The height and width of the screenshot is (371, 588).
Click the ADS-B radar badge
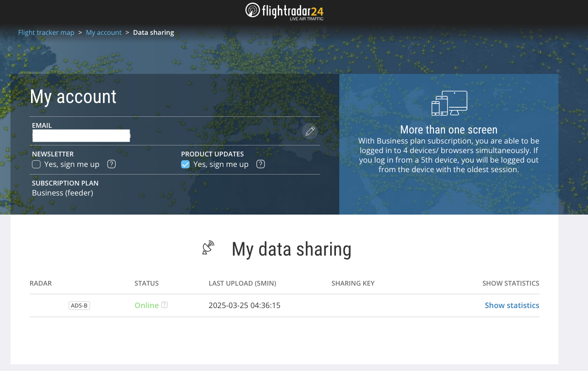coord(79,306)
